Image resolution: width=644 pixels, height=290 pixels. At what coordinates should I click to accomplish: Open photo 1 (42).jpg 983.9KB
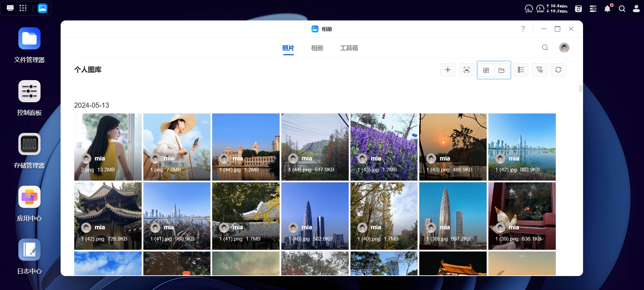522,147
